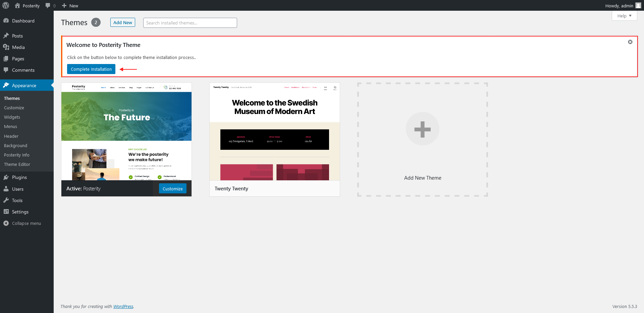Select Themes submenu item
Viewport: 644px width, 313px height.
pos(12,98)
